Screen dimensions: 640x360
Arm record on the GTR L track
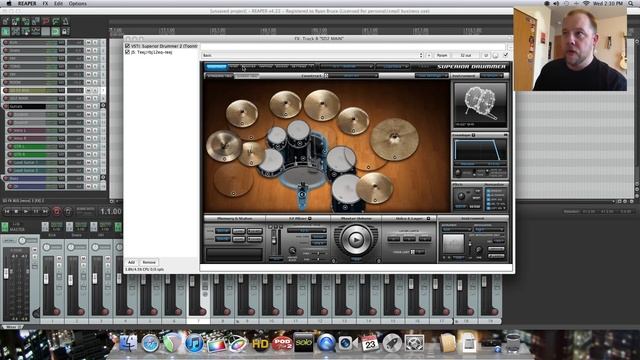pos(10,147)
